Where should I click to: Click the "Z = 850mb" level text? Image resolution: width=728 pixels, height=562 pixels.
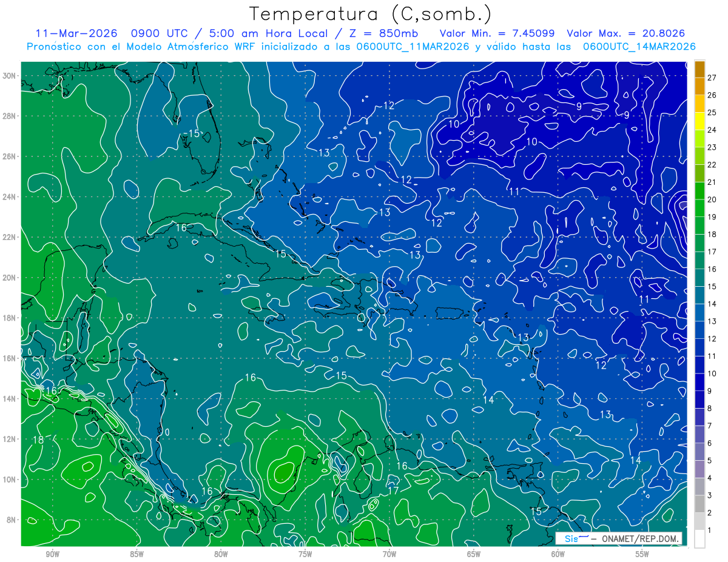click(385, 33)
